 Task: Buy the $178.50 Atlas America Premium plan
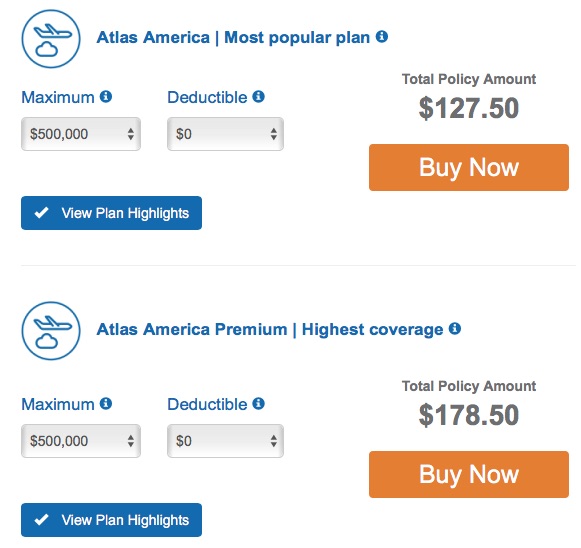click(469, 474)
